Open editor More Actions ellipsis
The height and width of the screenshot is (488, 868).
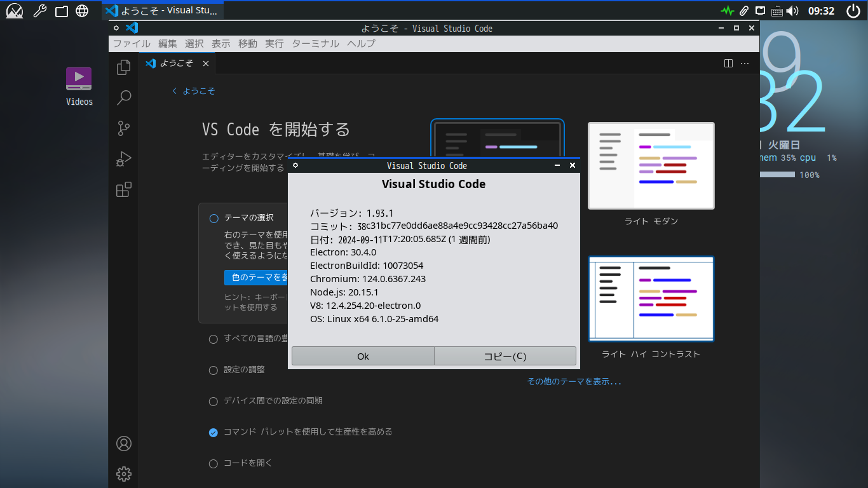coord(745,64)
